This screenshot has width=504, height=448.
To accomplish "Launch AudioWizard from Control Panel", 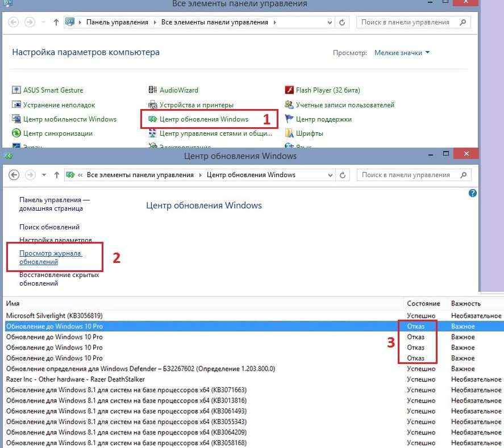I will 173,90.
